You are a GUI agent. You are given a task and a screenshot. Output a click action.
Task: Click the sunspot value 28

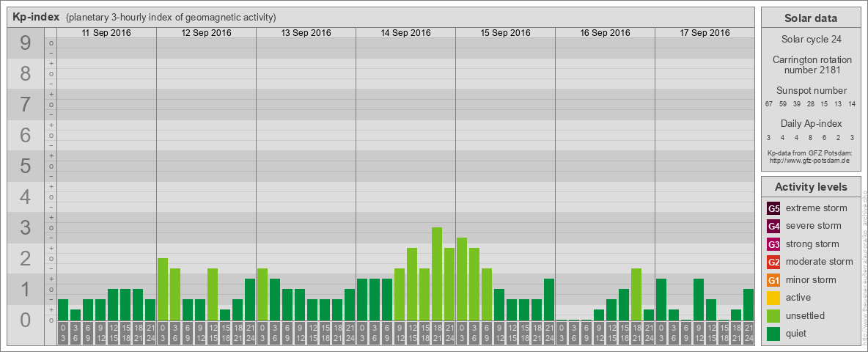[810, 104]
